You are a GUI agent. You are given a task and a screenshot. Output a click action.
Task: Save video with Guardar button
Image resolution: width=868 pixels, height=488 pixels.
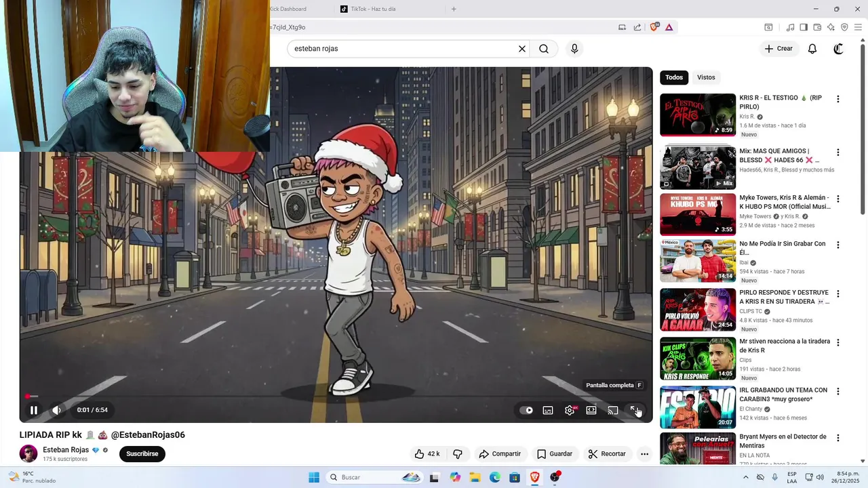tap(555, 454)
